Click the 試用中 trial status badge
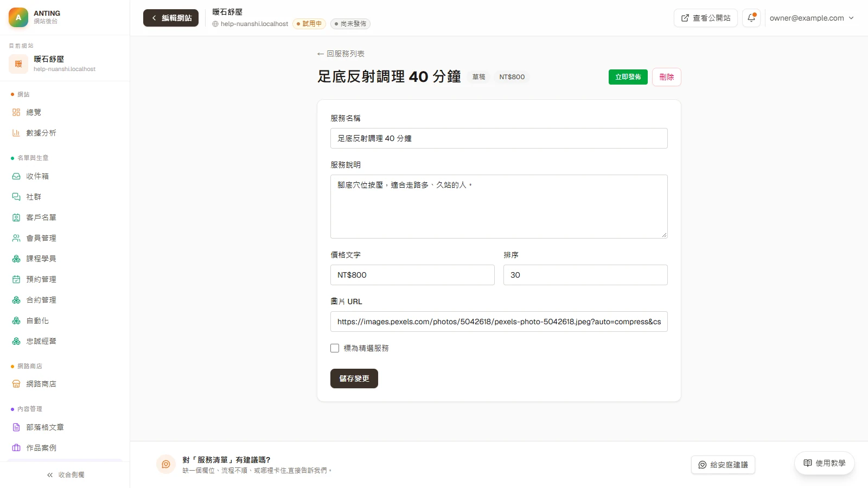868x488 pixels. click(x=309, y=24)
